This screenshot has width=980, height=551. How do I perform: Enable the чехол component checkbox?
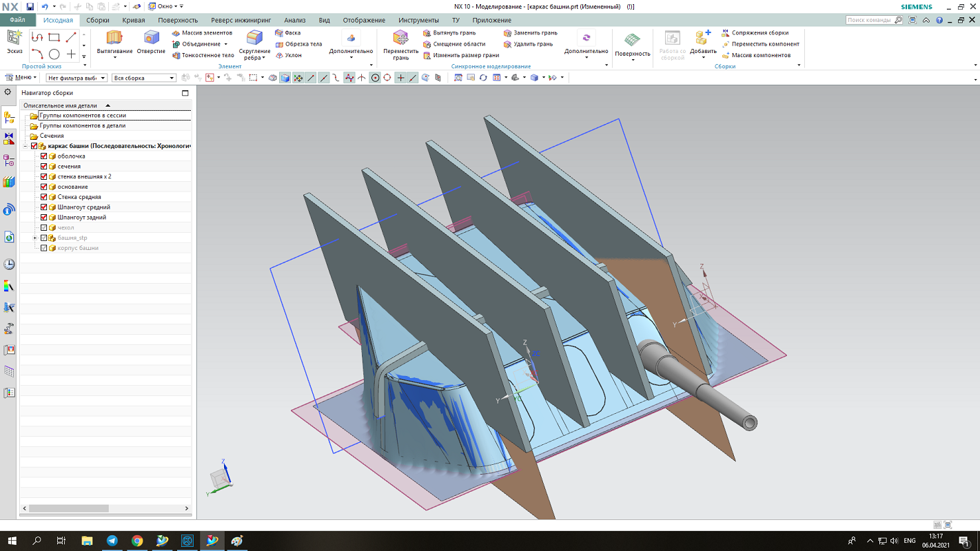(x=44, y=228)
